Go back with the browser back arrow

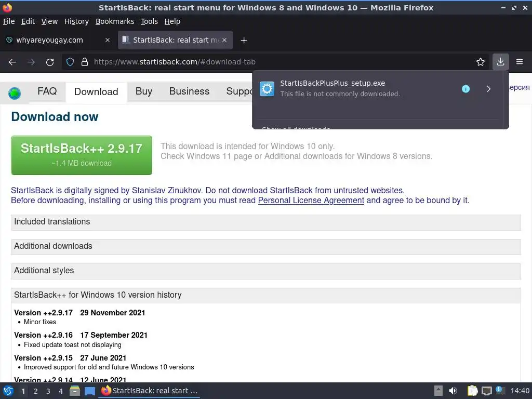point(12,62)
